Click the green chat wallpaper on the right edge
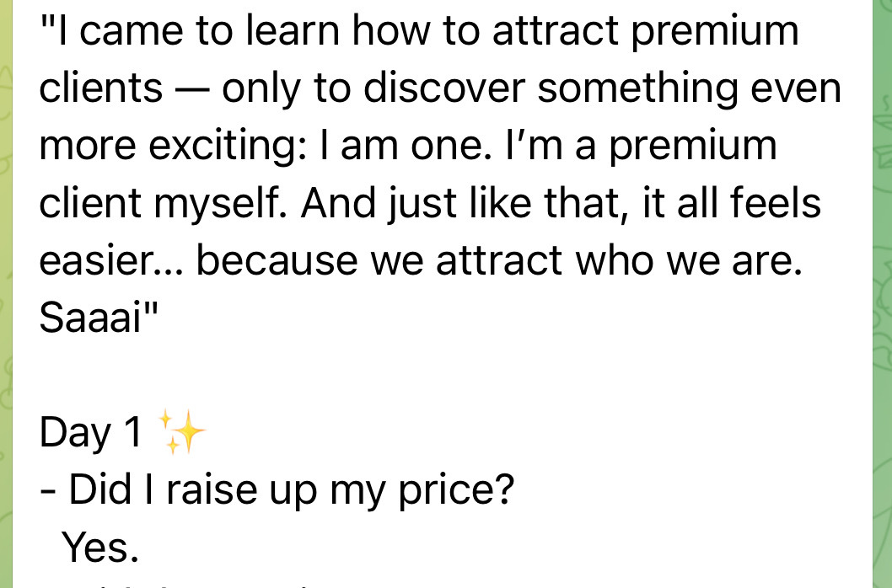 [881, 295]
